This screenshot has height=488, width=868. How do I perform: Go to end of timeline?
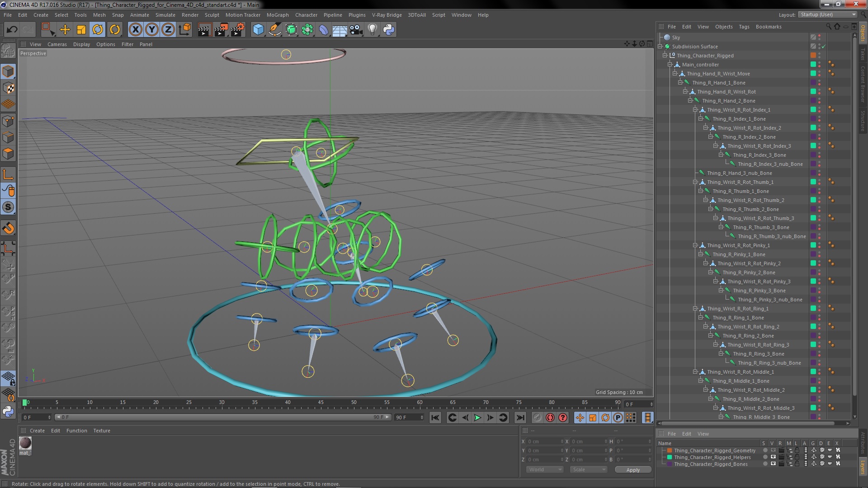(520, 418)
